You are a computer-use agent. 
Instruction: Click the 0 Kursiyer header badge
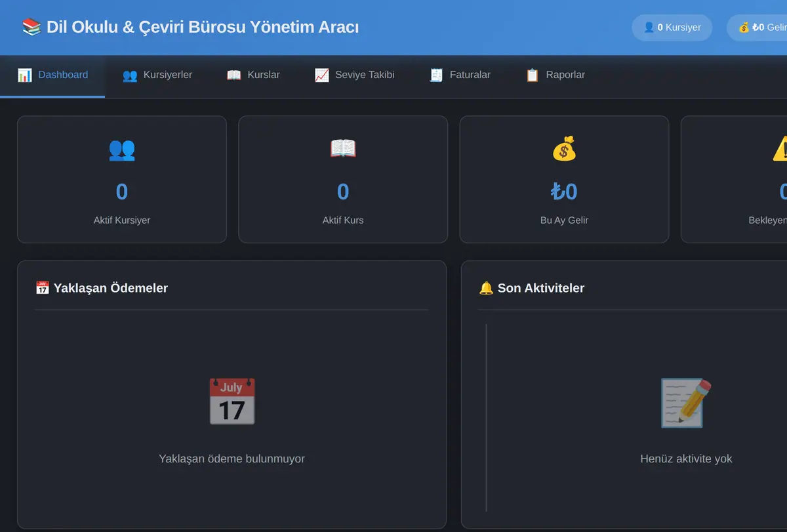[672, 28]
